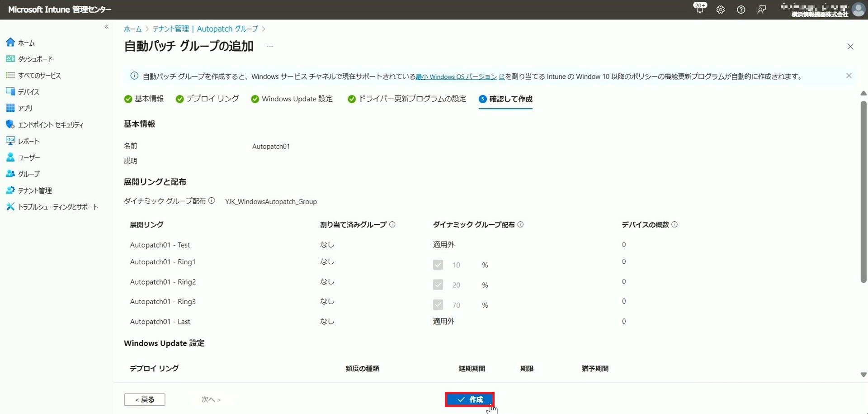Screen dimensions: 868x414
Task: Click the scrollbar down arrow
Action: tap(863, 375)
